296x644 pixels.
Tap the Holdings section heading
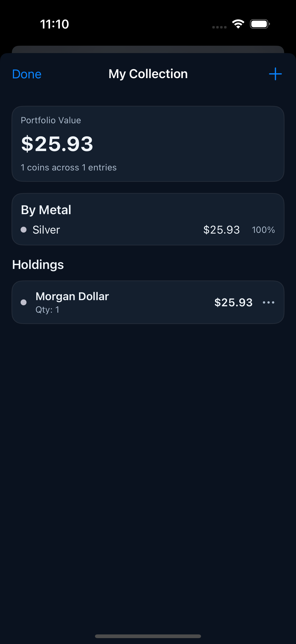coord(38,265)
